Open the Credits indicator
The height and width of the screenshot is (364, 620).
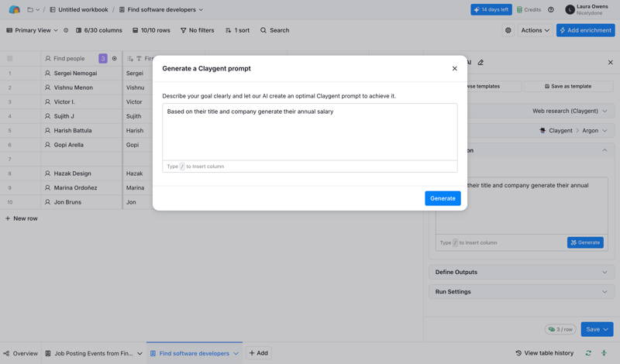tap(529, 9)
